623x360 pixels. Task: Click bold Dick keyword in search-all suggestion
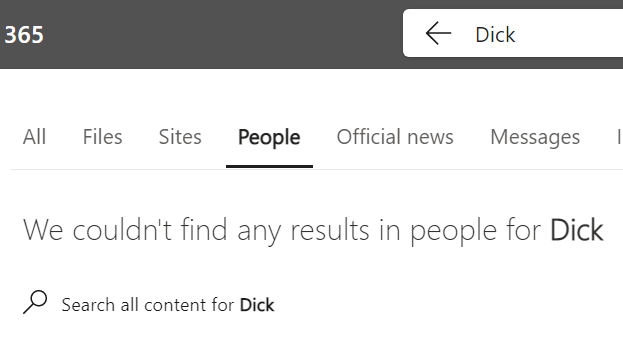[257, 305]
